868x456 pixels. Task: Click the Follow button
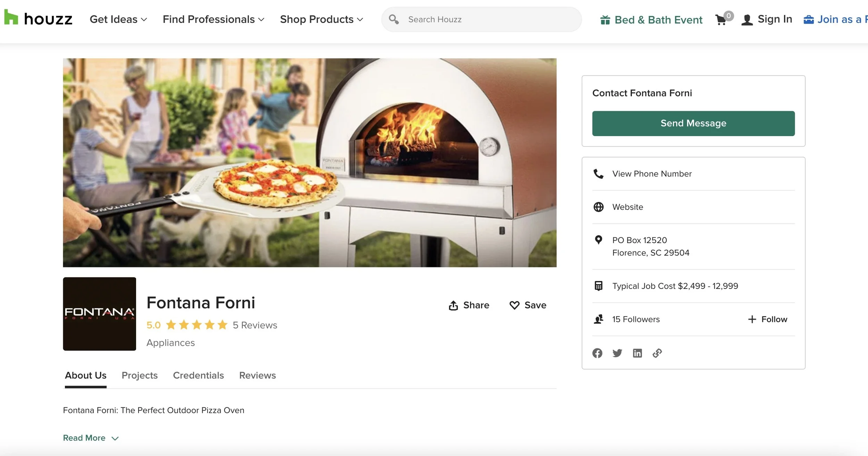click(x=768, y=319)
